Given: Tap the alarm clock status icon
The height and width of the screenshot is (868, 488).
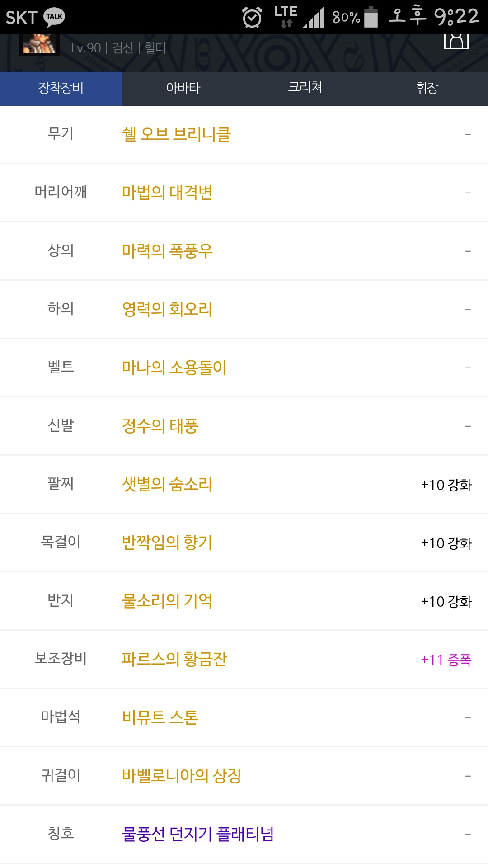Looking at the screenshot, I should 252,18.
